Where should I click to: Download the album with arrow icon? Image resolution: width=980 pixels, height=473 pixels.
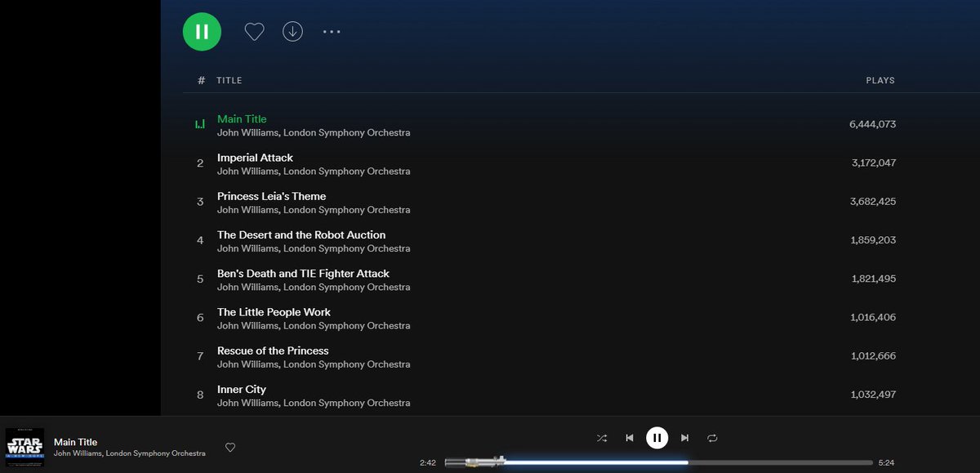pos(292,31)
